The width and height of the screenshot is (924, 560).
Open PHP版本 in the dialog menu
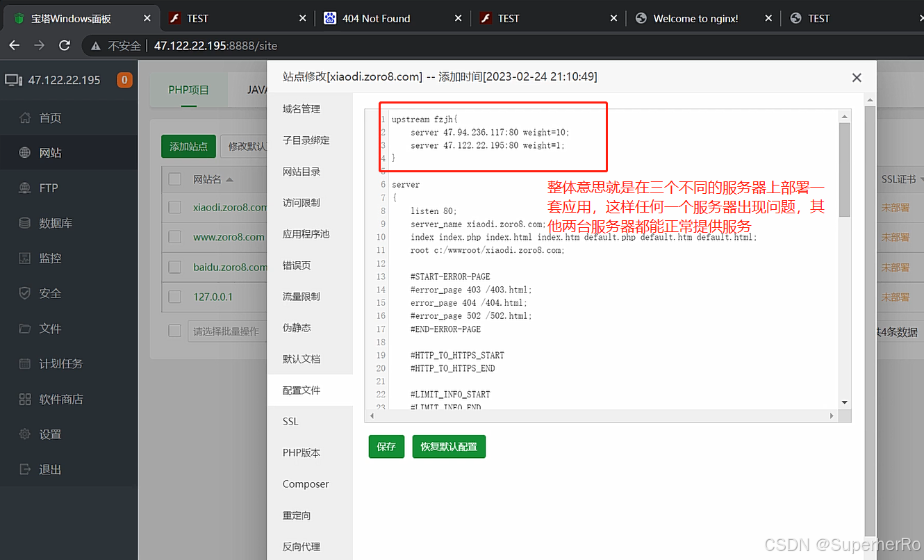pyautogui.click(x=302, y=453)
